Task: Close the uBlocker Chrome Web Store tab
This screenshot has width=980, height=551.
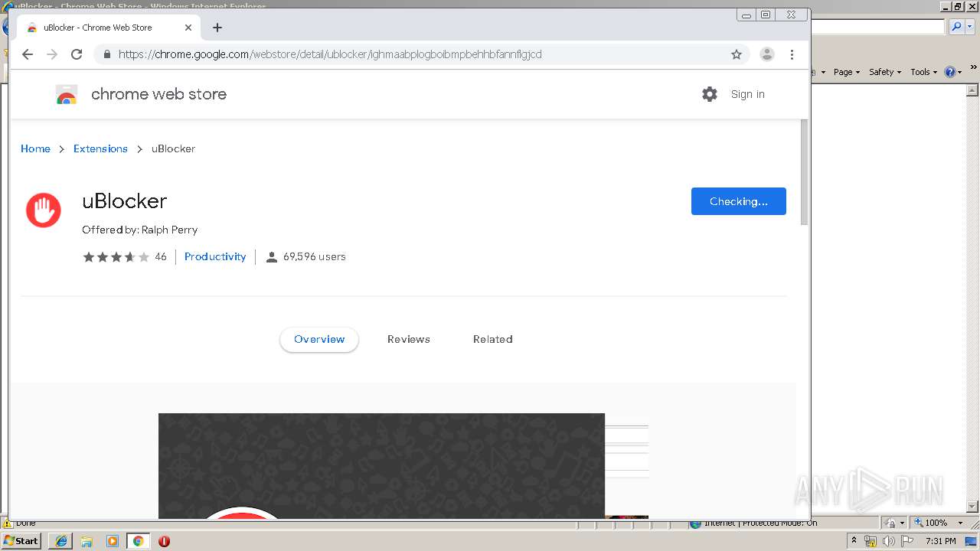Action: click(188, 28)
